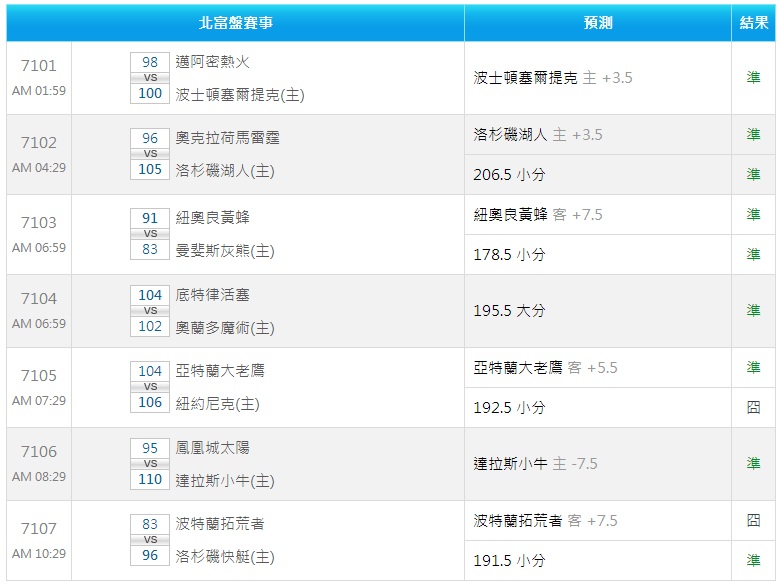Click the score 100 for 波士頓塞爾提克
Screen dimensions: 780x585
150,94
